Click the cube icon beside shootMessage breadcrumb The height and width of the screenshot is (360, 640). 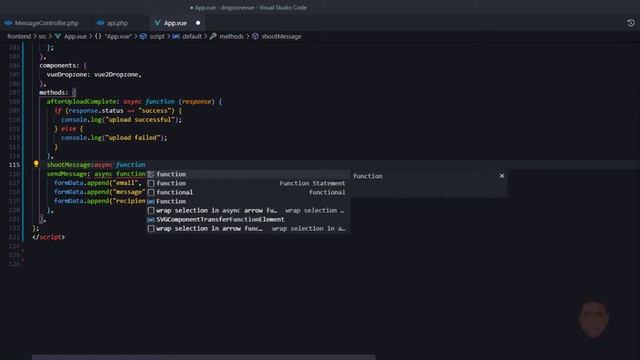(255, 36)
